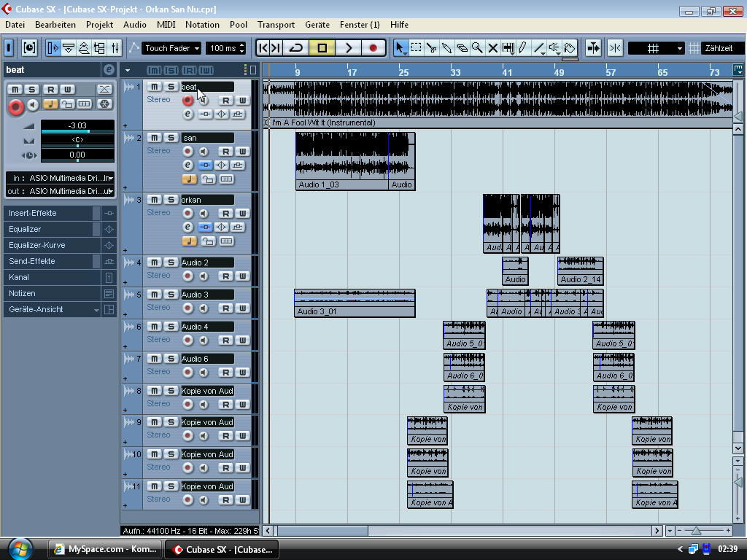The width and height of the screenshot is (747, 560).
Task: Switch to MySpace.com taskbar window
Action: click(105, 549)
